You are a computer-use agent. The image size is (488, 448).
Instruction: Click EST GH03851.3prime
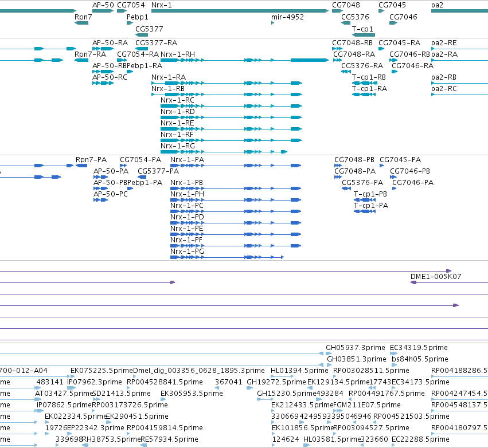(357, 359)
